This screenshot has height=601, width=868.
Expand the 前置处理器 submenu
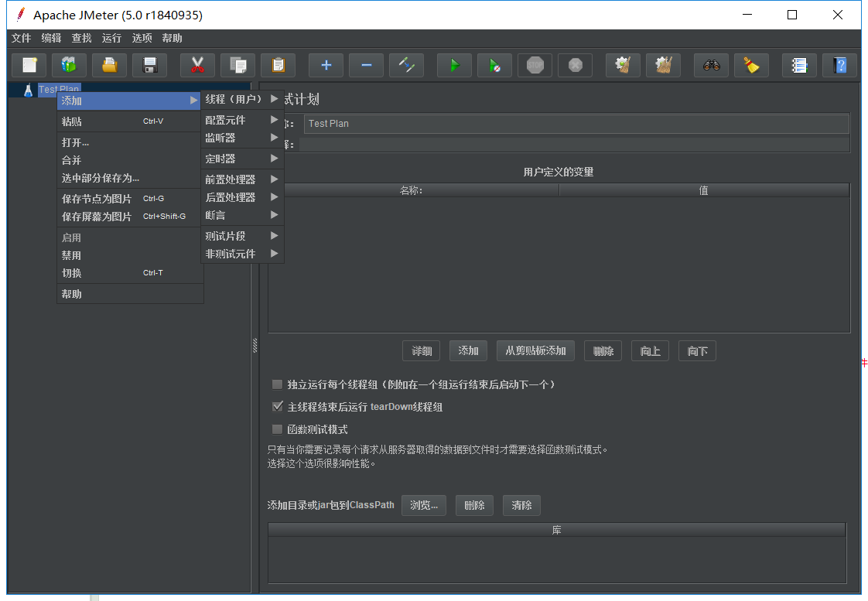242,179
